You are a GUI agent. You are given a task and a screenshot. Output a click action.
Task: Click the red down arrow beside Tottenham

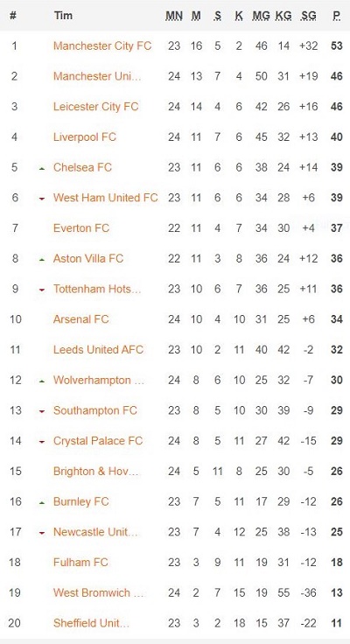point(41,290)
